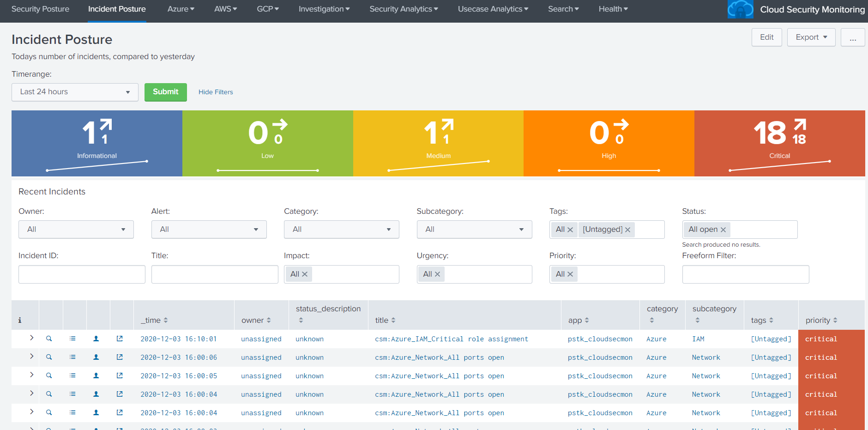Open the Subcategory filter dropdown
Viewport: 868px width, 430px height.
tap(474, 230)
